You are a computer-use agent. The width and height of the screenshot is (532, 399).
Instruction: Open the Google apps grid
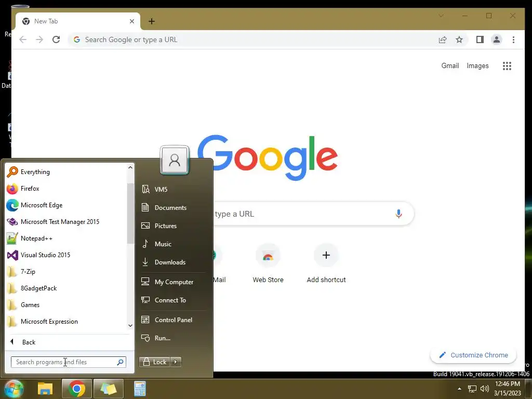[x=507, y=66]
